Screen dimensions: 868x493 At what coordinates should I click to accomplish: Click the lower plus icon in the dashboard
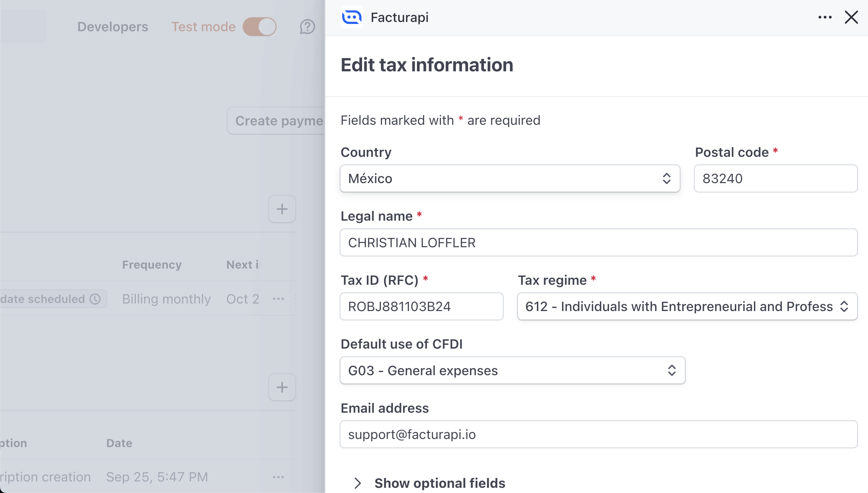pos(282,387)
